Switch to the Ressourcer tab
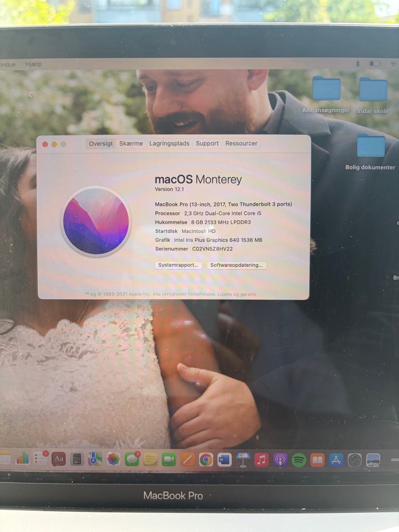The width and height of the screenshot is (399, 532). pyautogui.click(x=241, y=143)
